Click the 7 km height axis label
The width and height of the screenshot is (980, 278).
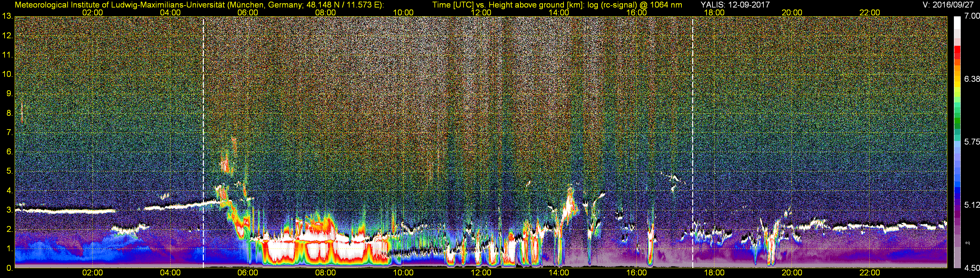pyautogui.click(x=9, y=132)
